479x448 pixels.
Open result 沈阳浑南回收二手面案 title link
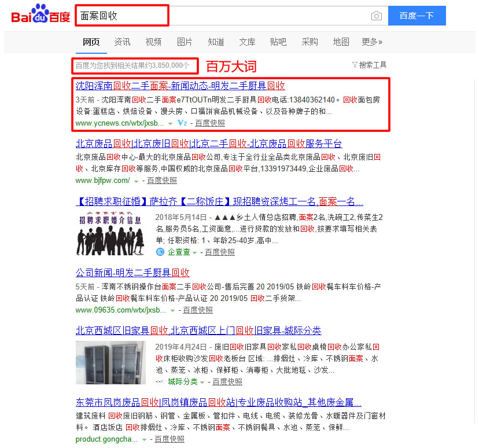[180, 86]
